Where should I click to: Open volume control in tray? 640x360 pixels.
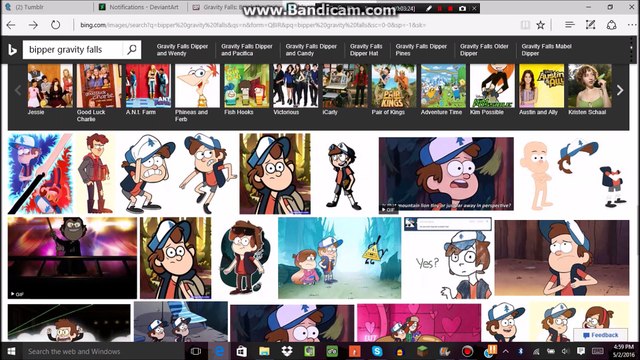click(565, 351)
